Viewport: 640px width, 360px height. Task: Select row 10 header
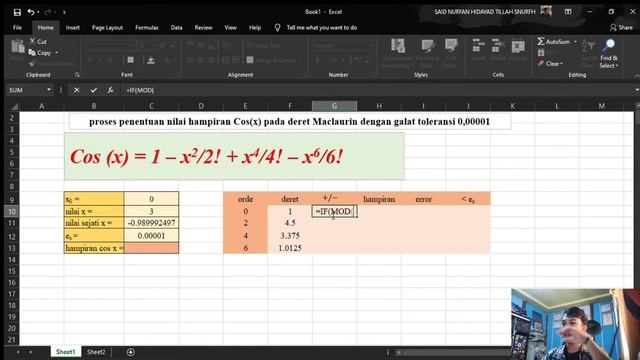[11, 211]
